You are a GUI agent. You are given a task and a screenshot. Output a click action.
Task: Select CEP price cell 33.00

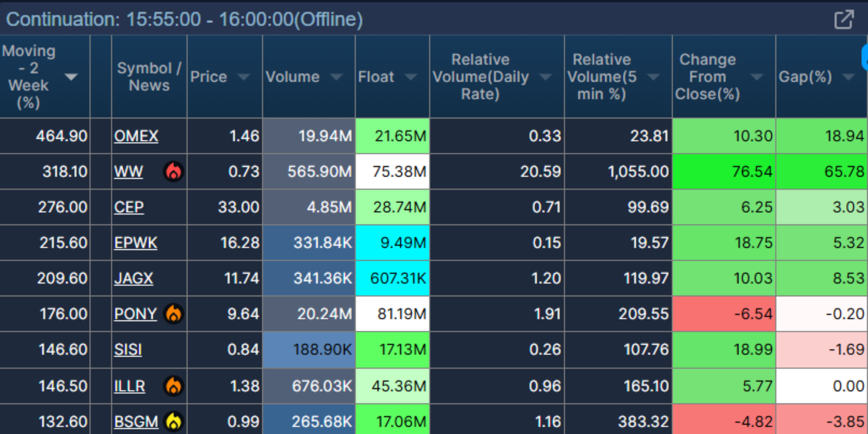pos(225,207)
